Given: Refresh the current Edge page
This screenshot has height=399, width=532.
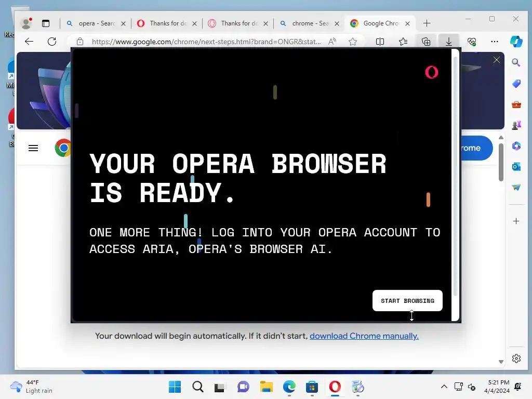Looking at the screenshot, I should (x=52, y=42).
